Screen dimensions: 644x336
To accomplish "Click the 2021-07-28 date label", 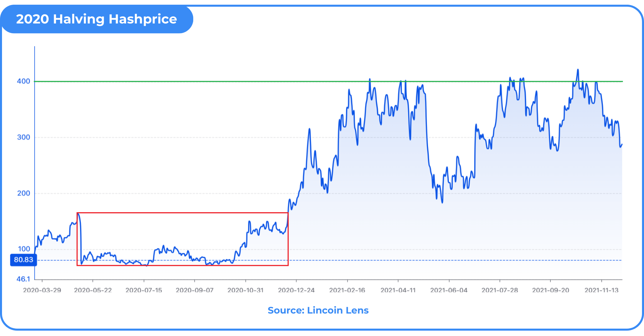I will pyautogui.click(x=500, y=290).
